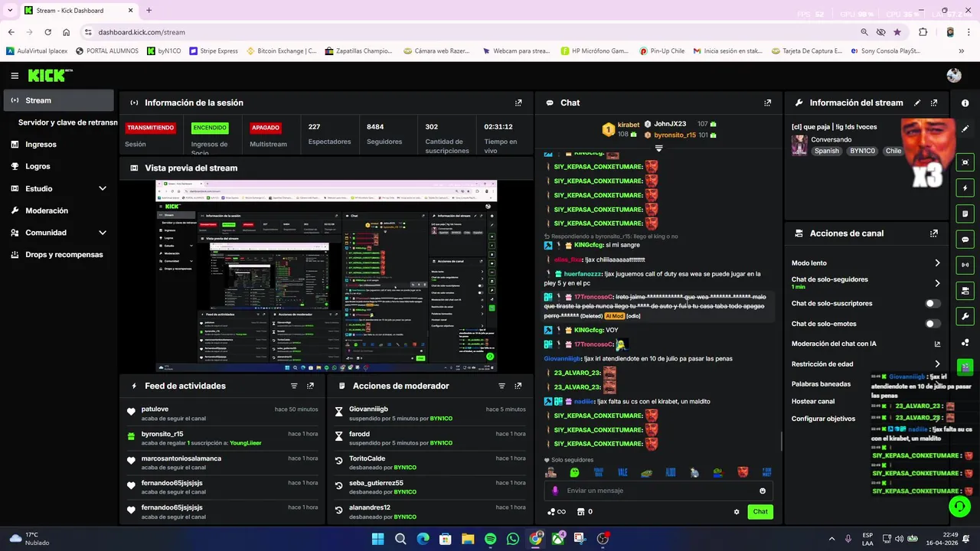Viewport: 980px width, 551px height.
Task: Select the green ghost emote
Action: tap(575, 473)
